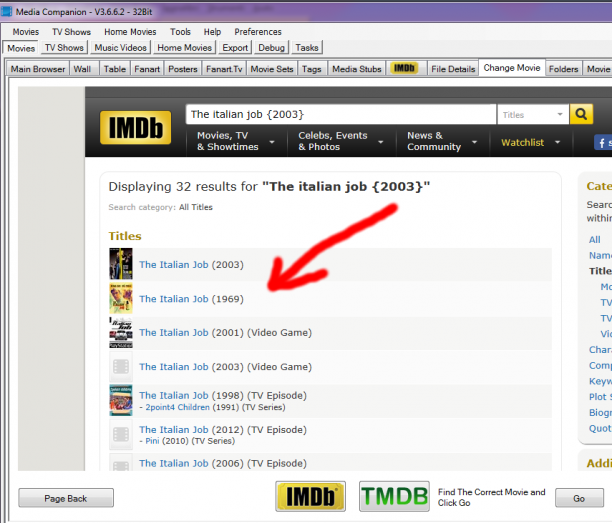Select the TV Shows tab in second row
Viewport: 612px width, 523px height.
click(64, 48)
